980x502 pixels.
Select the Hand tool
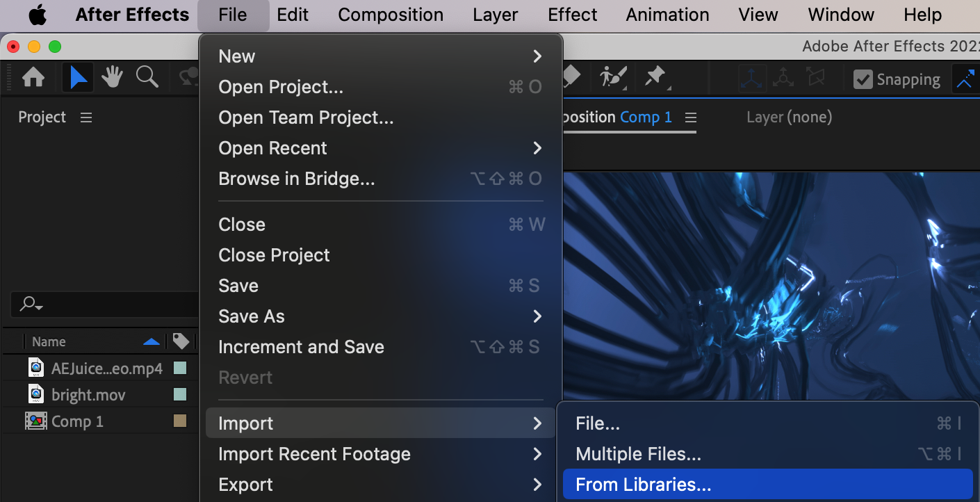112,77
